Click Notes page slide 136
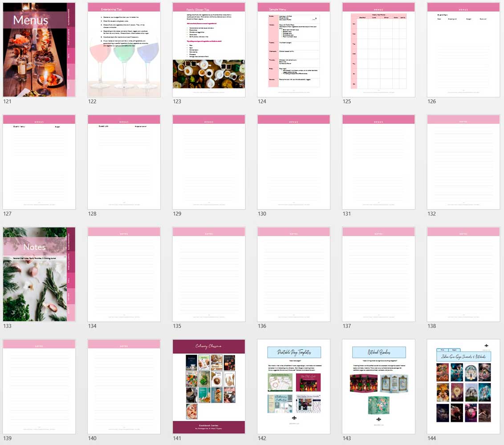 pyautogui.click(x=294, y=274)
